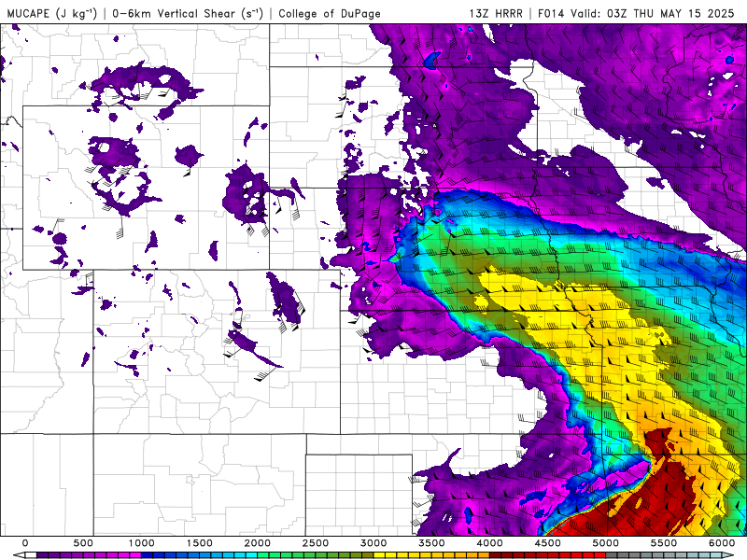This screenshot has width=747, height=560.
Task: Click the 0 value on the color scale
Action: [x=25, y=543]
